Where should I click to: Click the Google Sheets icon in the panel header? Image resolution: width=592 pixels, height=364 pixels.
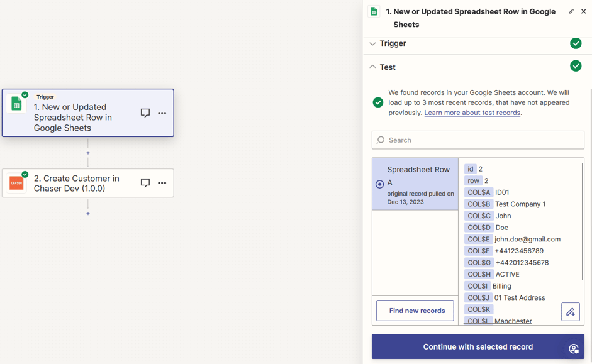point(374,11)
